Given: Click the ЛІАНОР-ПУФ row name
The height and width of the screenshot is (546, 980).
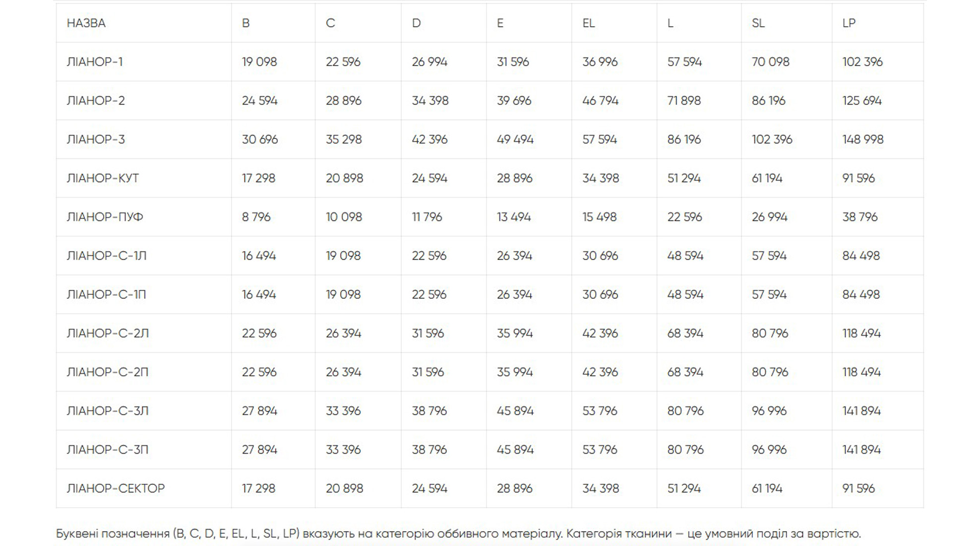Looking at the screenshot, I should tap(105, 217).
